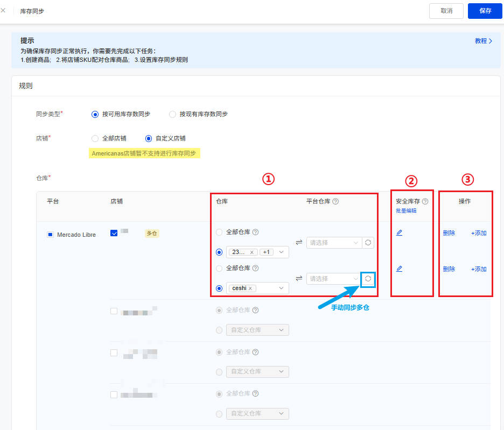Open the first 请选择 platform warehouse dropdown
504x430 pixels.
tap(334, 243)
